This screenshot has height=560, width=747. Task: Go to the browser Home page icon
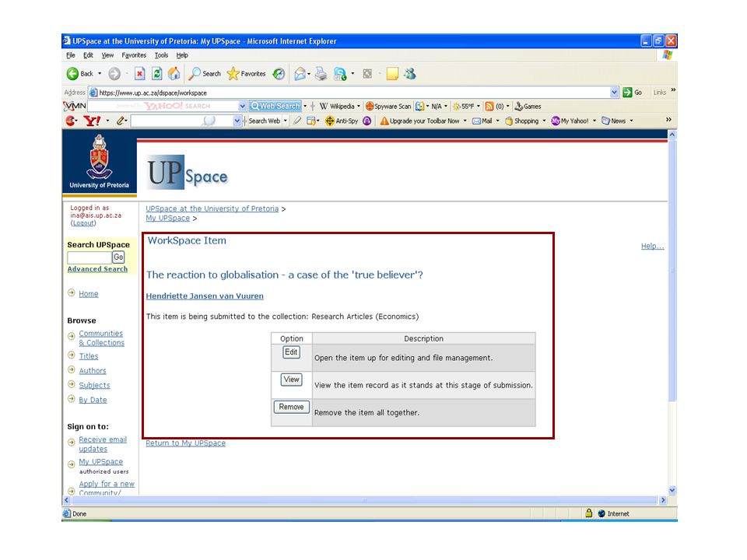[x=174, y=73]
